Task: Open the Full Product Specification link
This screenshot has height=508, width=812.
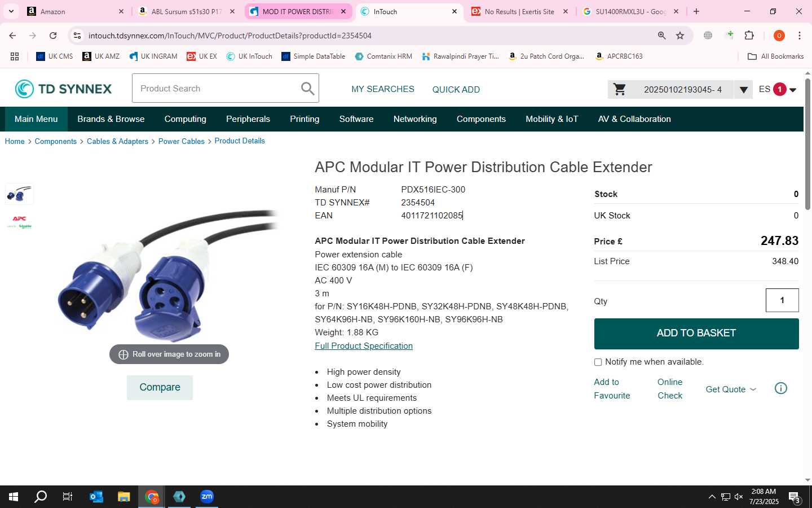Action: point(364,346)
